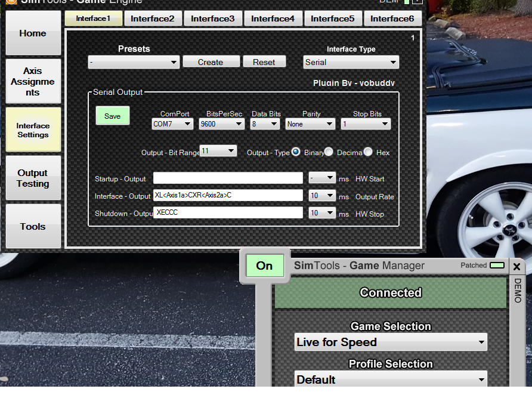532x395 pixels.
Task: Select the Decimal output type
Action: coord(329,152)
